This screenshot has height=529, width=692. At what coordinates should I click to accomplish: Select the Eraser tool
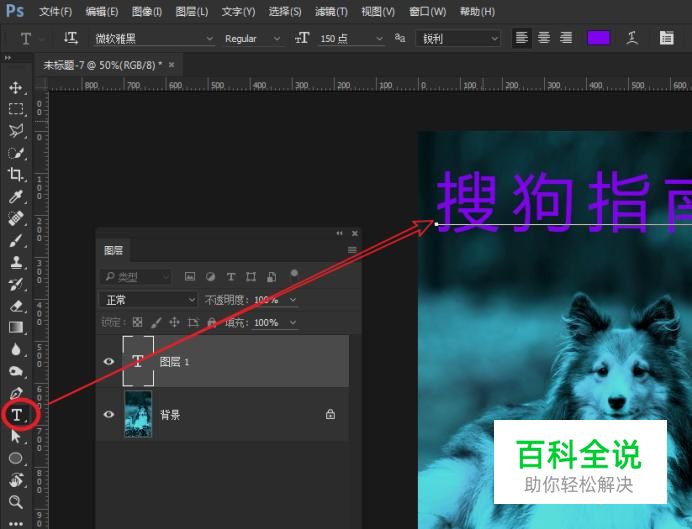click(x=16, y=306)
